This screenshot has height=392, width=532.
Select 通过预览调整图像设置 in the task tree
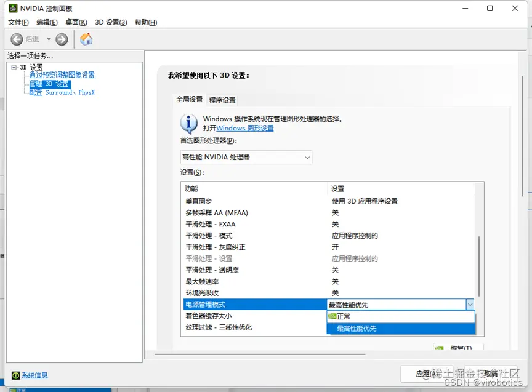[x=62, y=74]
